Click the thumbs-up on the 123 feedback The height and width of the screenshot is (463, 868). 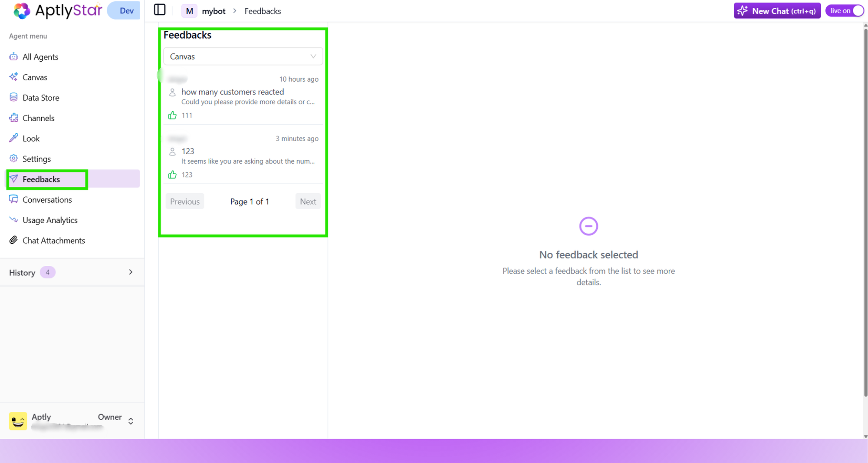(x=173, y=174)
